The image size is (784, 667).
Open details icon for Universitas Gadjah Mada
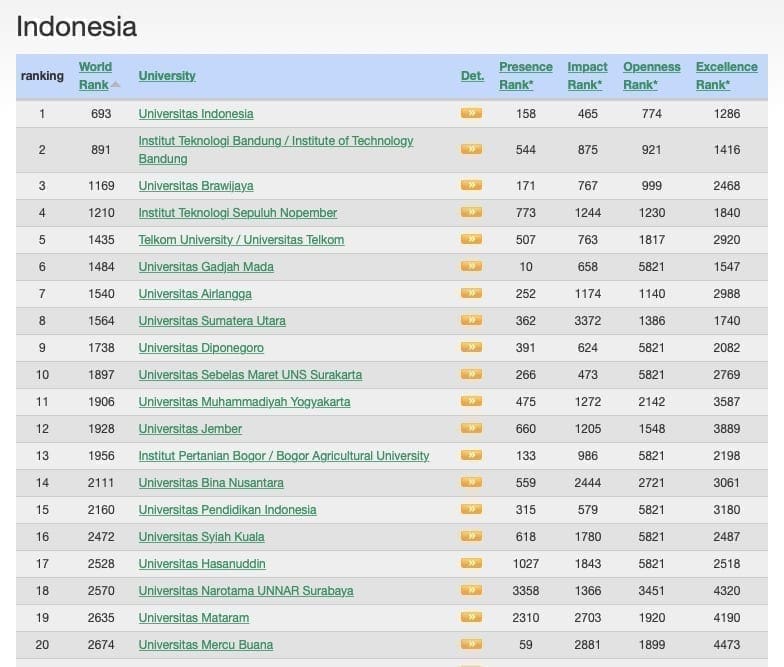point(471,266)
